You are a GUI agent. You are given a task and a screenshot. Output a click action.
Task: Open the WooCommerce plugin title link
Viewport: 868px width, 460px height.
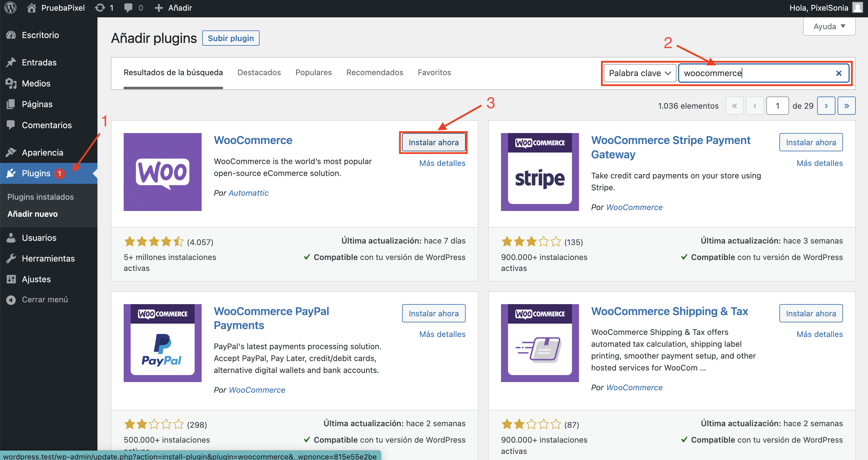pos(253,140)
